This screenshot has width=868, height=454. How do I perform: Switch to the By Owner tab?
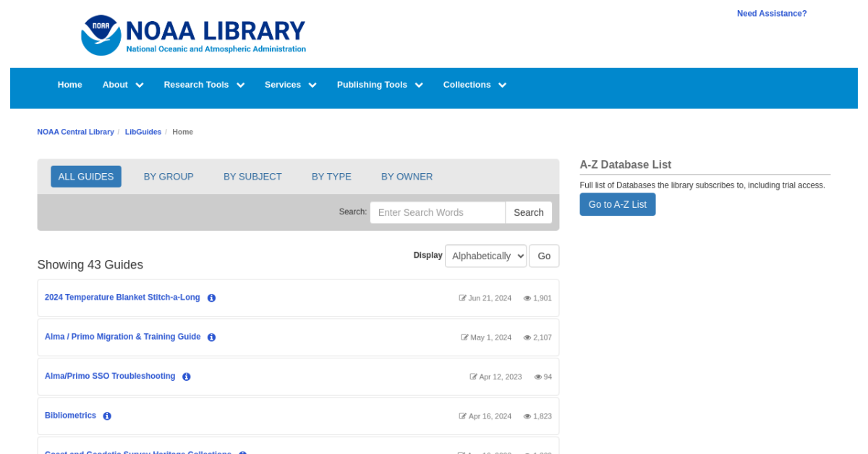tap(407, 177)
